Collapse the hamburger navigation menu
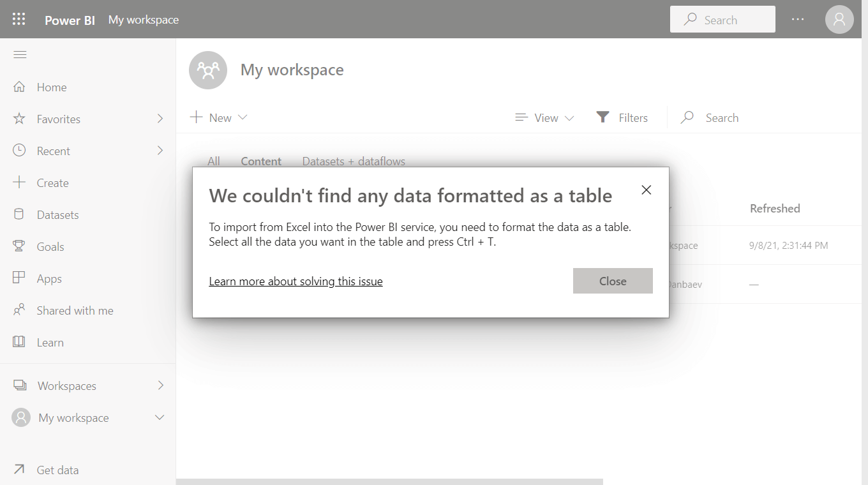This screenshot has height=485, width=868. [20, 55]
